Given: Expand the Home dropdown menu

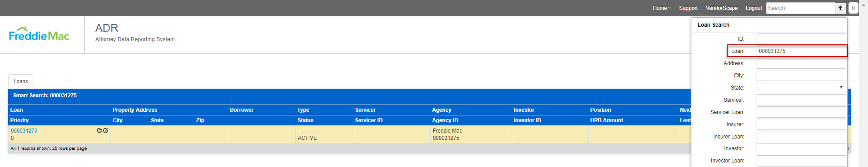Looking at the screenshot, I should click(662, 8).
